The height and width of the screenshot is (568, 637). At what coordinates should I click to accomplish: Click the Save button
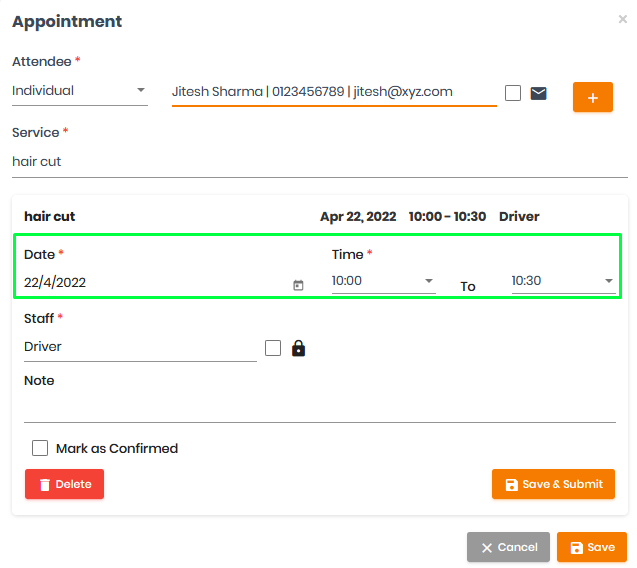[592, 547]
